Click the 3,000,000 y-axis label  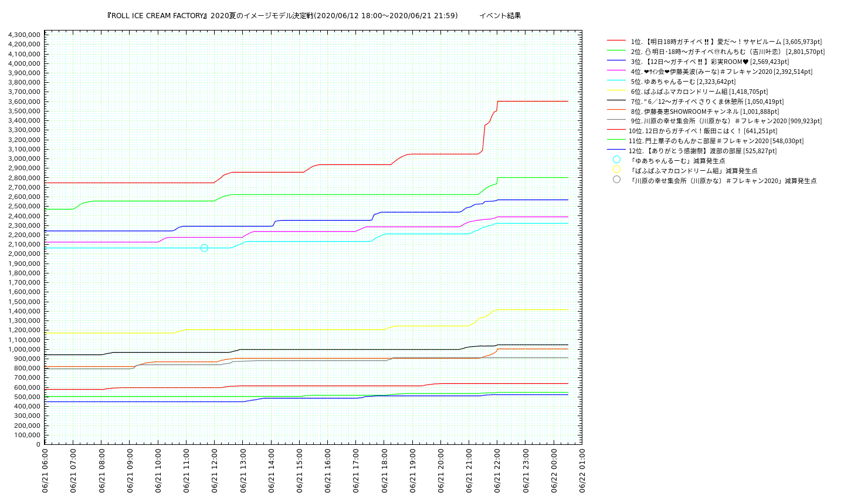coord(24,159)
